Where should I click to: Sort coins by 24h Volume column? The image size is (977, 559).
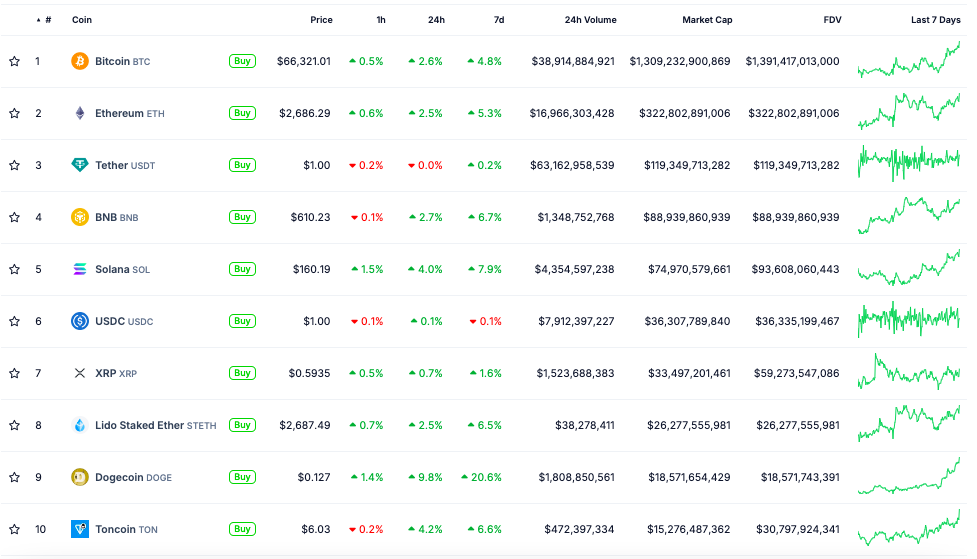(590, 20)
